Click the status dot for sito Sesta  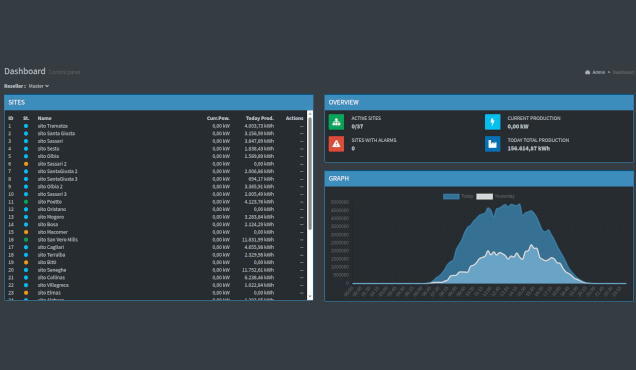[x=26, y=149]
